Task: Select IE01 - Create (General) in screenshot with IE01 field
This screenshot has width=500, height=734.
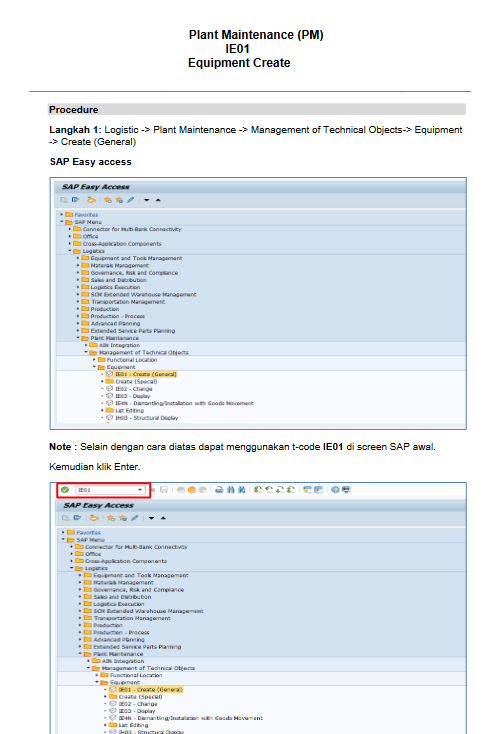Action: 150,690
